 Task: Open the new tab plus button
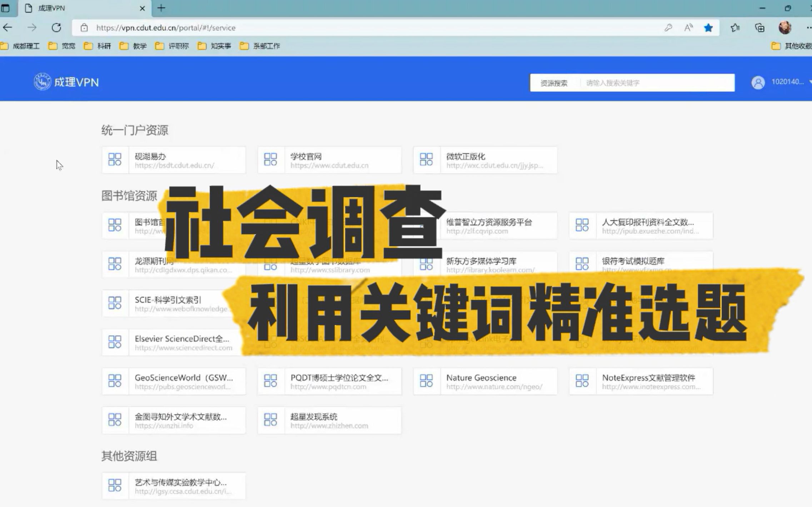coord(161,8)
